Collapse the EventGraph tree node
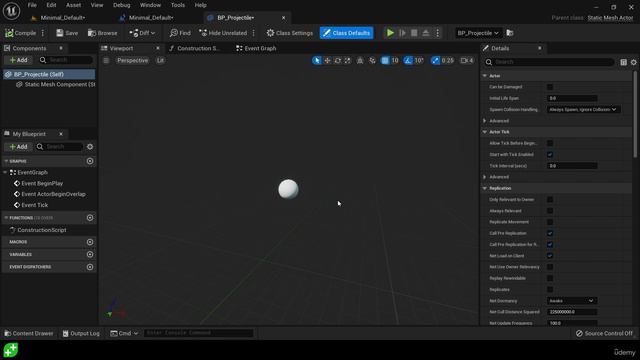This screenshot has height=360, width=640. tap(5, 173)
